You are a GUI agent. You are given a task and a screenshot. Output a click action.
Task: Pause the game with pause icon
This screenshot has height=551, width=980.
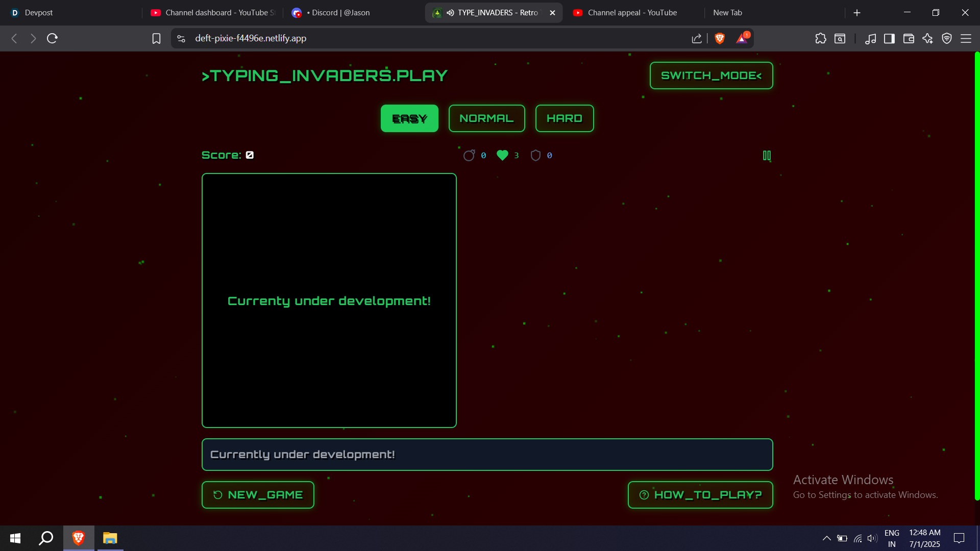pos(767,156)
